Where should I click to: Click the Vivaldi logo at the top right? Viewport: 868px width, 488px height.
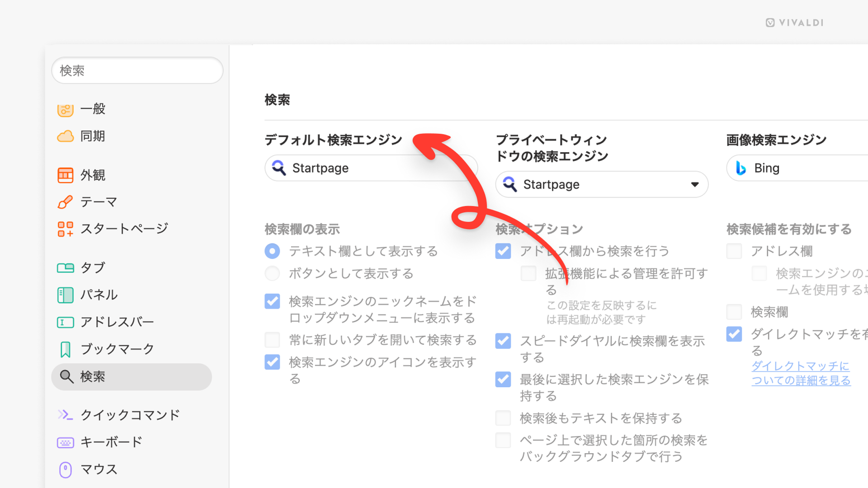coord(795,23)
